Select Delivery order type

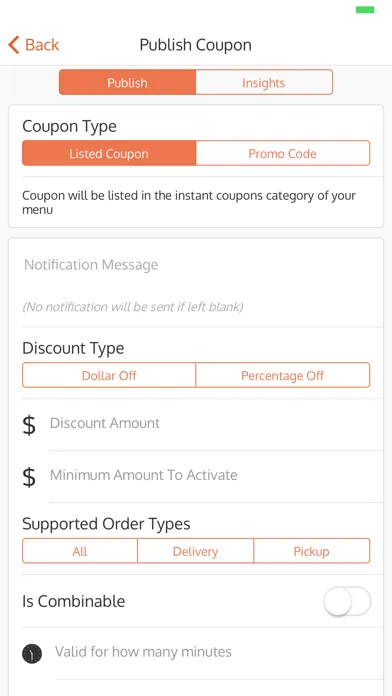coord(195,551)
